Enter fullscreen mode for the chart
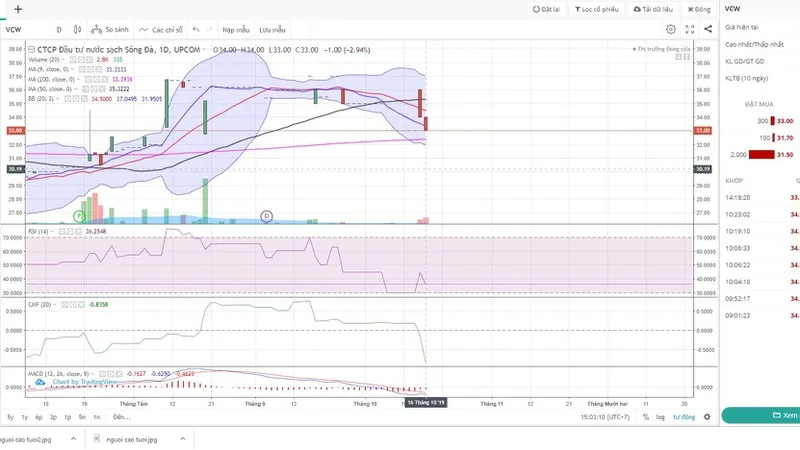Viewport: 800px width, 450px height. coord(688,30)
